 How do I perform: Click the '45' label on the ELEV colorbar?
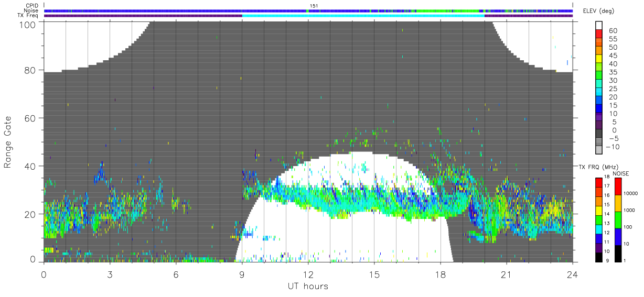point(612,56)
